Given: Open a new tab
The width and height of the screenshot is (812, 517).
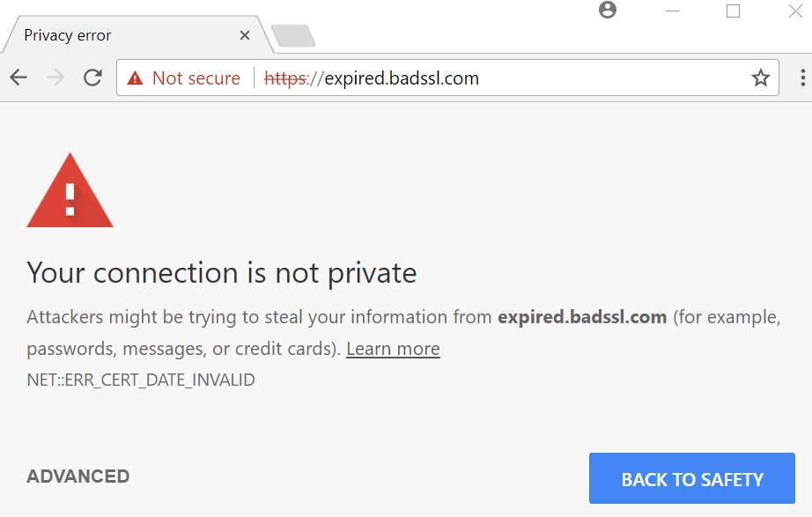Looking at the screenshot, I should pyautogui.click(x=292, y=36).
